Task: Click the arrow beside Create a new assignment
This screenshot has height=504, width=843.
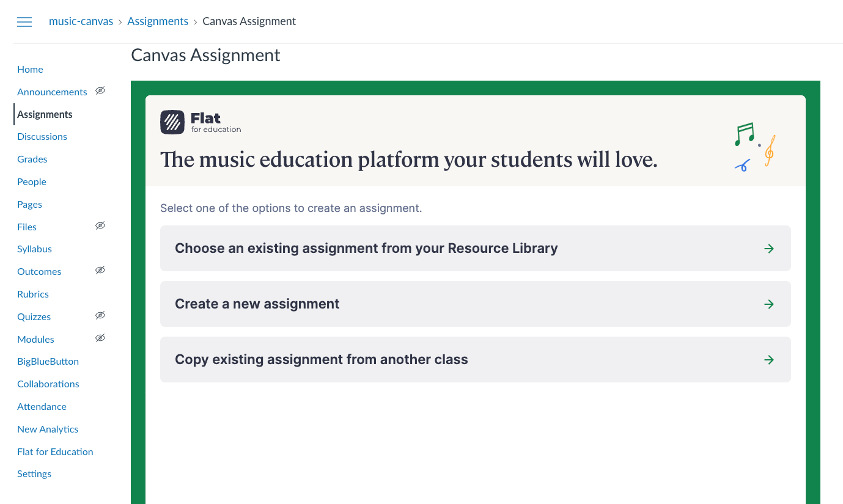Action: click(769, 304)
